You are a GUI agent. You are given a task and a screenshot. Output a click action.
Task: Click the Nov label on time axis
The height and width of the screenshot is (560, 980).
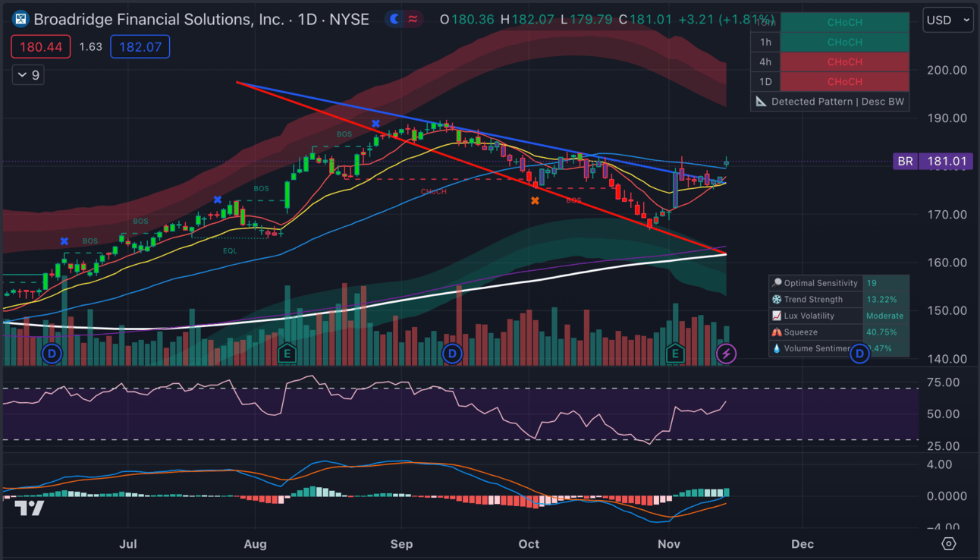[668, 544]
